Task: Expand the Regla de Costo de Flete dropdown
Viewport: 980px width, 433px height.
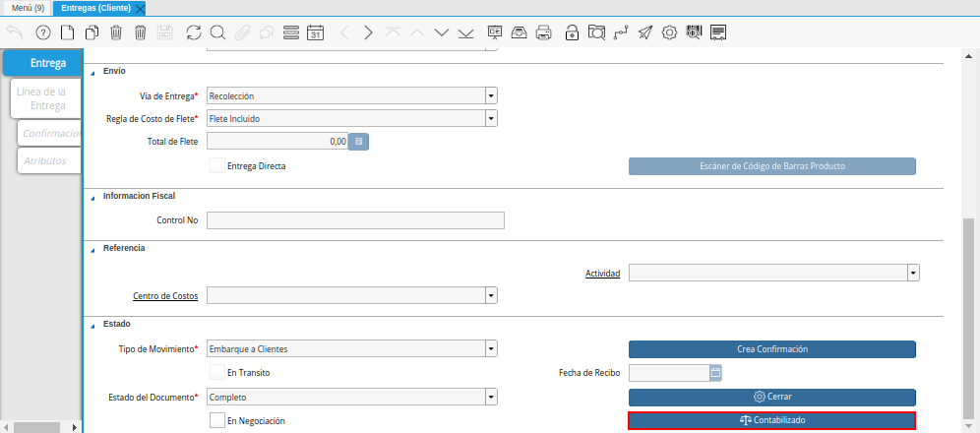Action: (x=491, y=119)
